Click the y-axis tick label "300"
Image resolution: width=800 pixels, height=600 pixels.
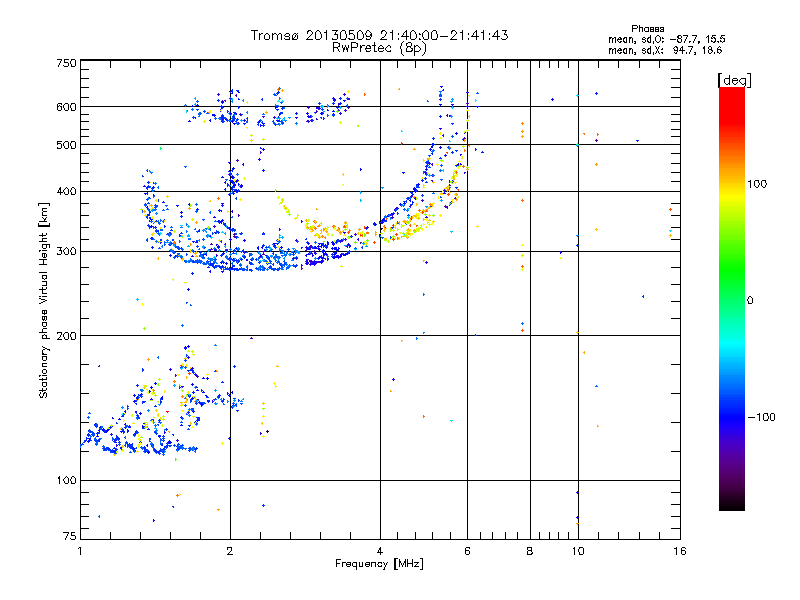66,252
